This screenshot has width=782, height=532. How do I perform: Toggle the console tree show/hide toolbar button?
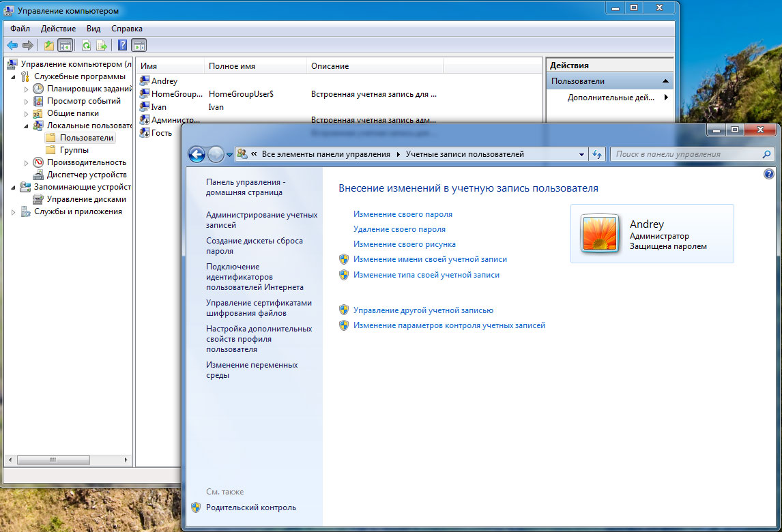point(66,46)
